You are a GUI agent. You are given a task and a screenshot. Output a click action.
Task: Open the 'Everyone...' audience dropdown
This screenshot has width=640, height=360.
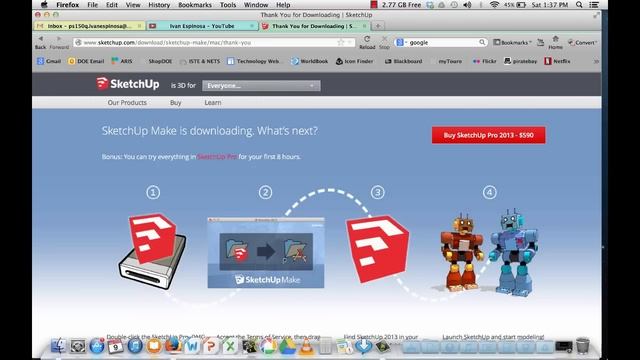point(261,86)
